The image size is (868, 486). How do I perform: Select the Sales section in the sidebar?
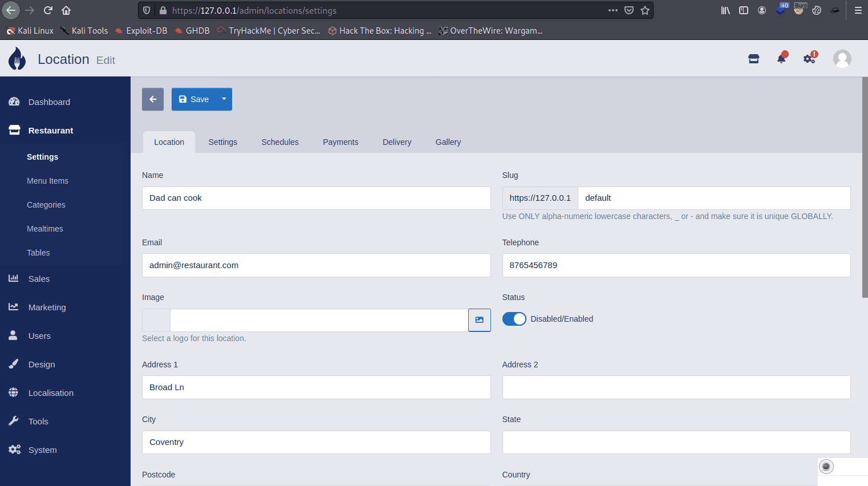point(39,278)
